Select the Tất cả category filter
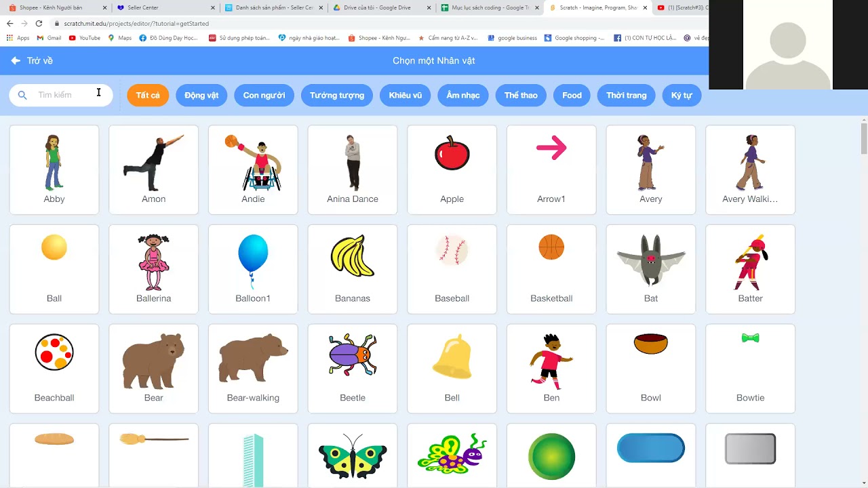868x488 pixels. coord(148,95)
